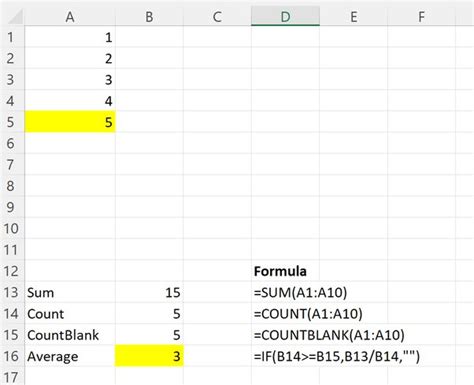Image resolution: width=474 pixels, height=385 pixels.
Task: Select row 5 header
Action: click(x=12, y=122)
